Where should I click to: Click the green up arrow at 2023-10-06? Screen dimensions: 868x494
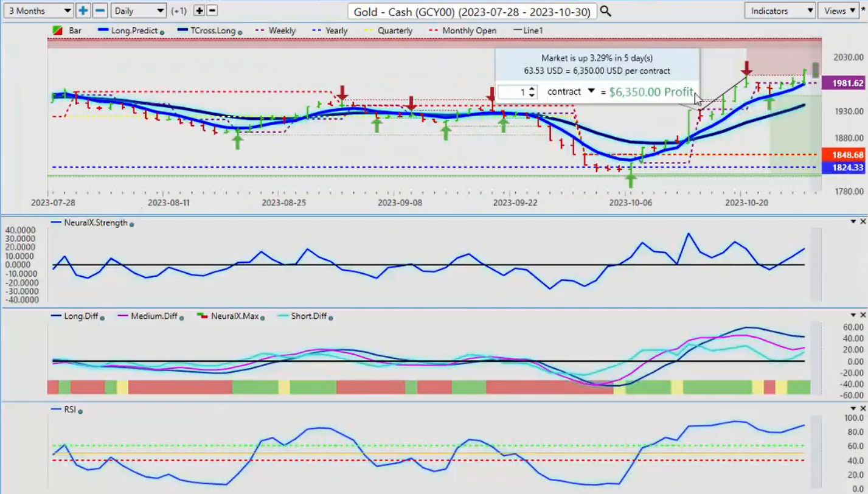(631, 179)
